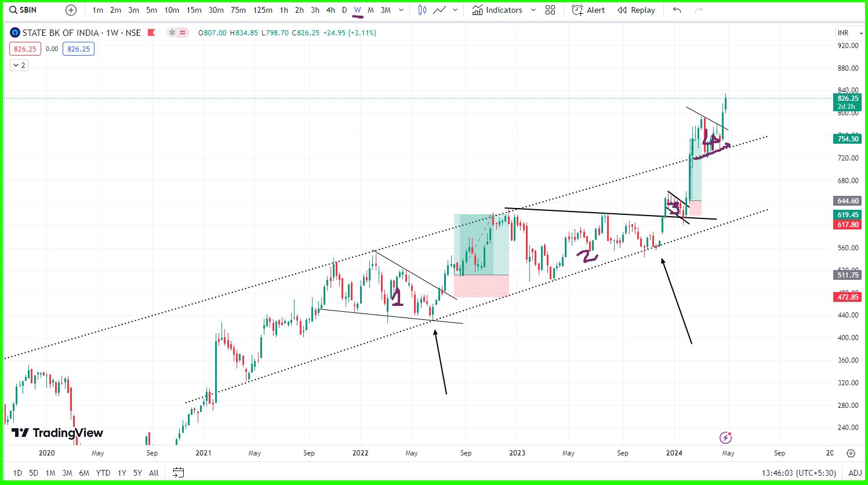
Task: Select the 2h timeframe
Action: pyautogui.click(x=299, y=10)
